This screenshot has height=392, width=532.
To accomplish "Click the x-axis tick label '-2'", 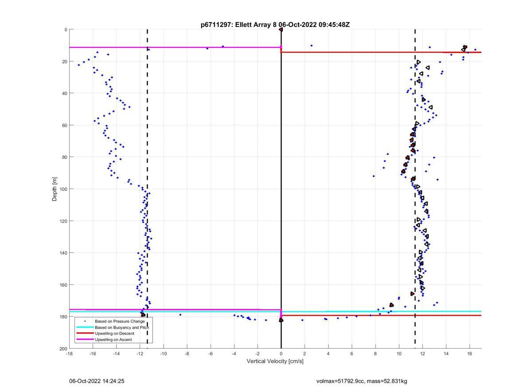I will 257,353.
